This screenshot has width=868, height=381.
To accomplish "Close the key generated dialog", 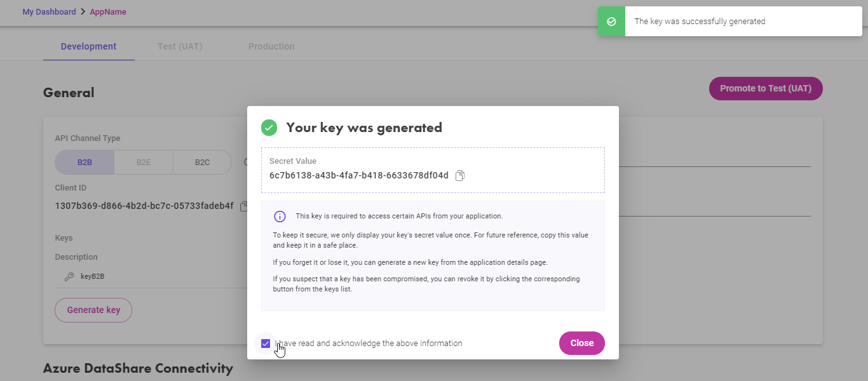I will click(x=582, y=343).
